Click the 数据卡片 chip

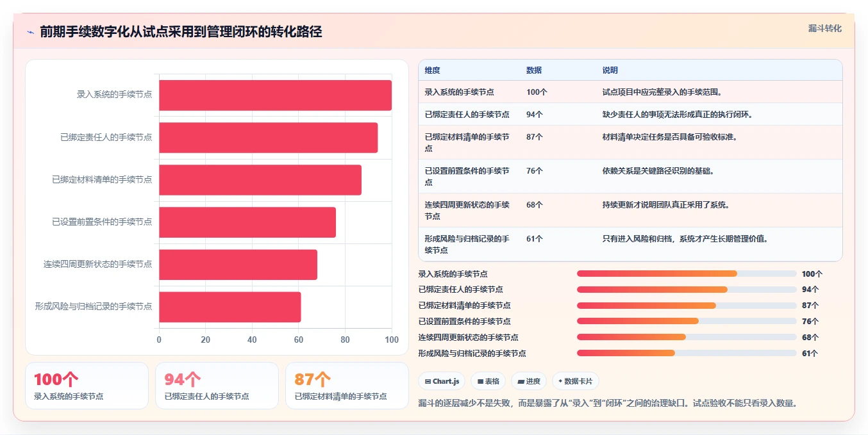tap(576, 381)
